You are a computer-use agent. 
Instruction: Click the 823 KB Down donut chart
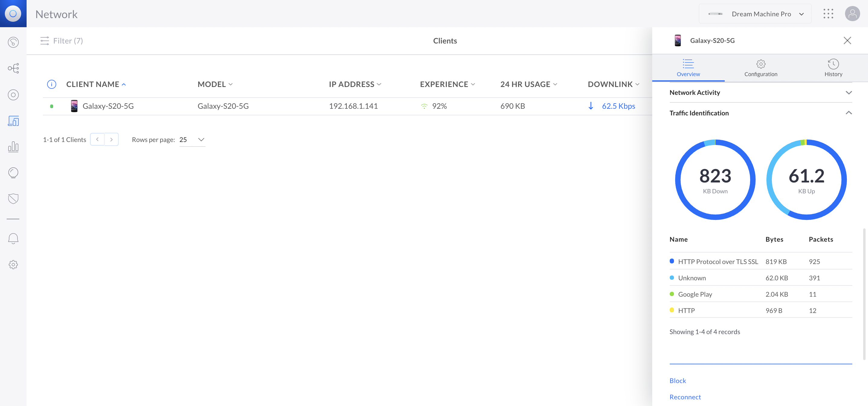(715, 179)
